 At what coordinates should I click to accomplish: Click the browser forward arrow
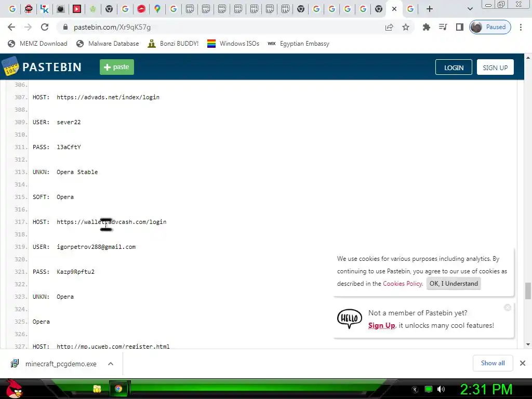coord(28,27)
